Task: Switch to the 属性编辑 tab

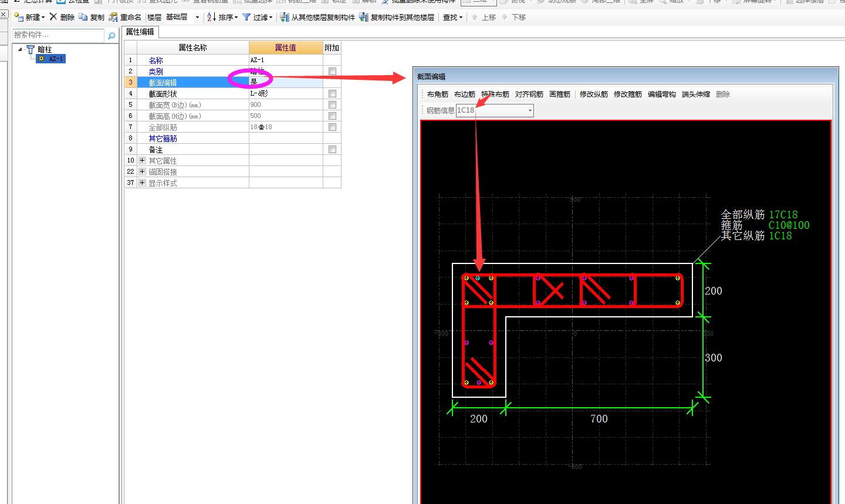Action: pos(140,32)
